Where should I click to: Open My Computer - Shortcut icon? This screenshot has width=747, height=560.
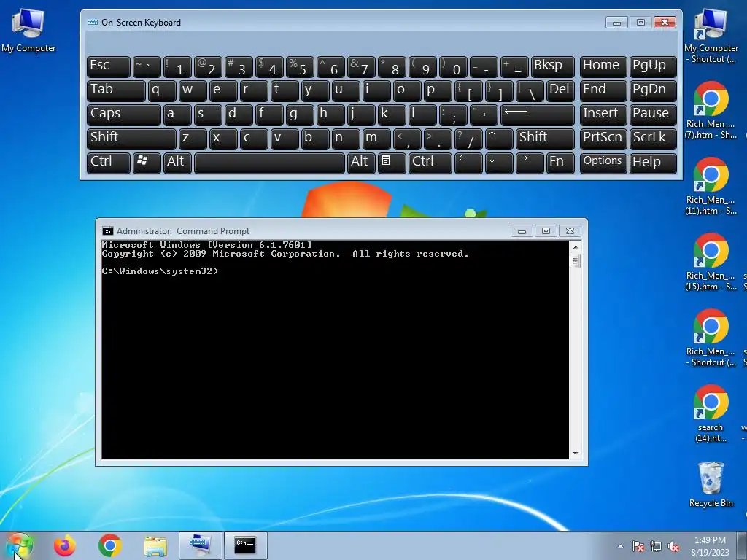pos(711,36)
